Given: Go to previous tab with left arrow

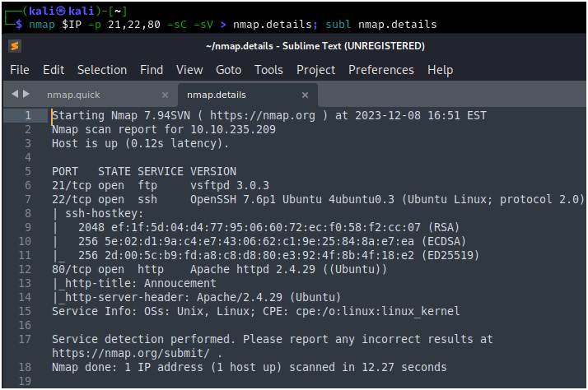Looking at the screenshot, I should [x=14, y=95].
